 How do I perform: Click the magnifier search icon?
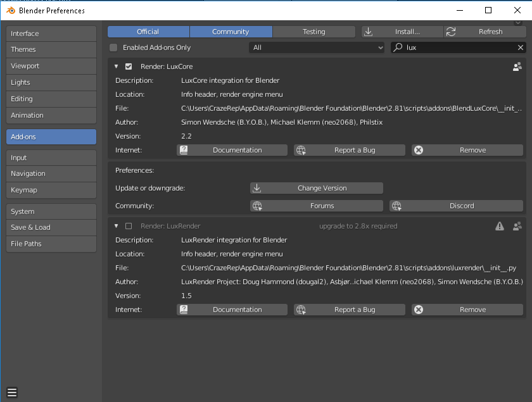(x=398, y=47)
